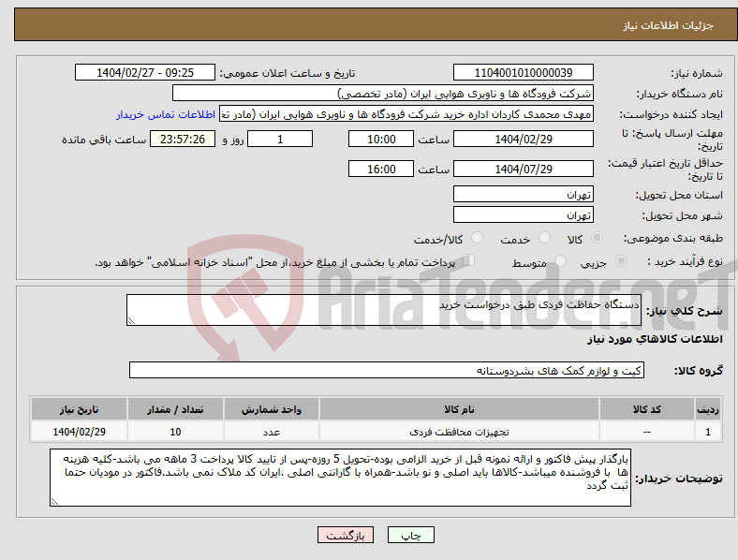Click the unit cell عدد
The height and width of the screenshot is (560, 738).
point(272,432)
